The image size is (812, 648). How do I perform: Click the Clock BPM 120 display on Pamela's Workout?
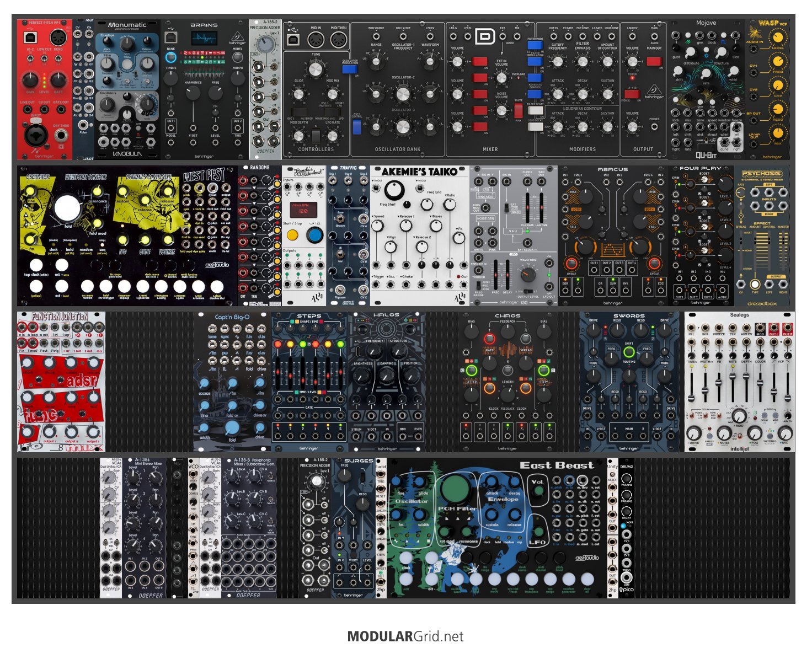[x=303, y=210]
